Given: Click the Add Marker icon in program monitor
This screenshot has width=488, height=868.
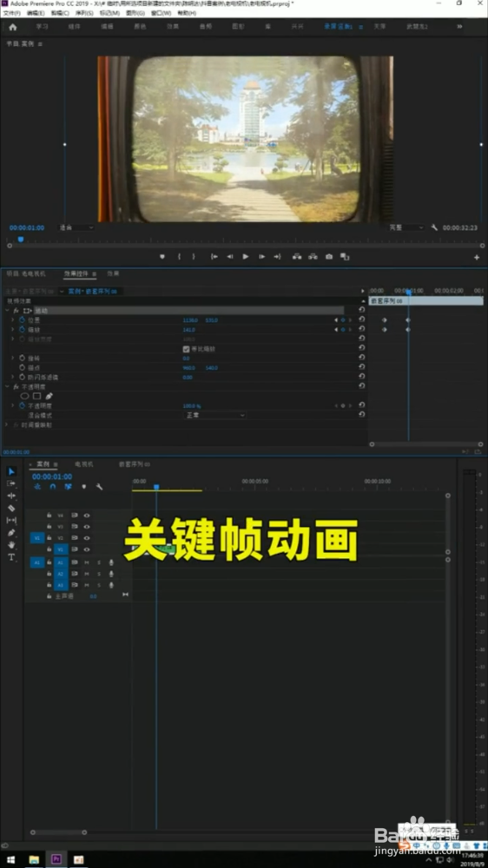Looking at the screenshot, I should pyautogui.click(x=162, y=256).
